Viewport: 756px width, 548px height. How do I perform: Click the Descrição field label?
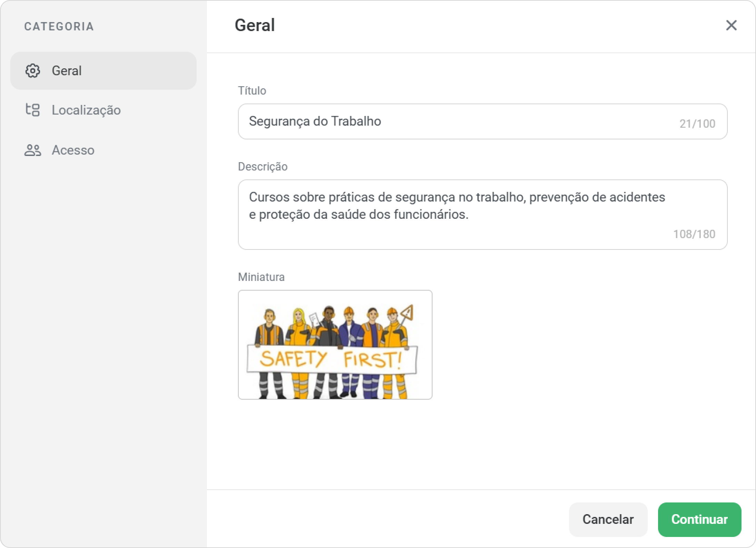(x=263, y=167)
